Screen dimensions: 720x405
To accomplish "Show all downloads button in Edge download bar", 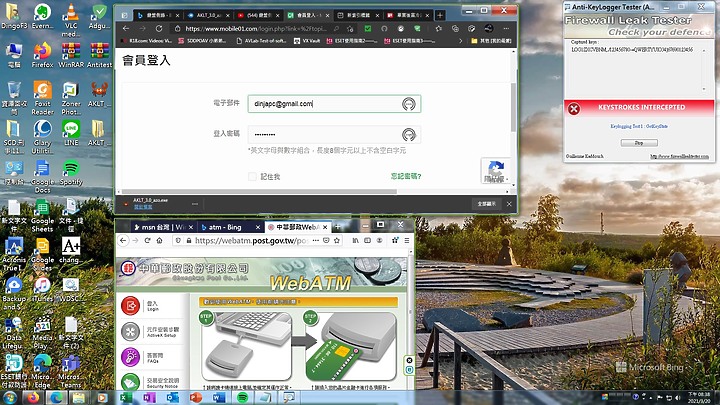I will pos(486,203).
